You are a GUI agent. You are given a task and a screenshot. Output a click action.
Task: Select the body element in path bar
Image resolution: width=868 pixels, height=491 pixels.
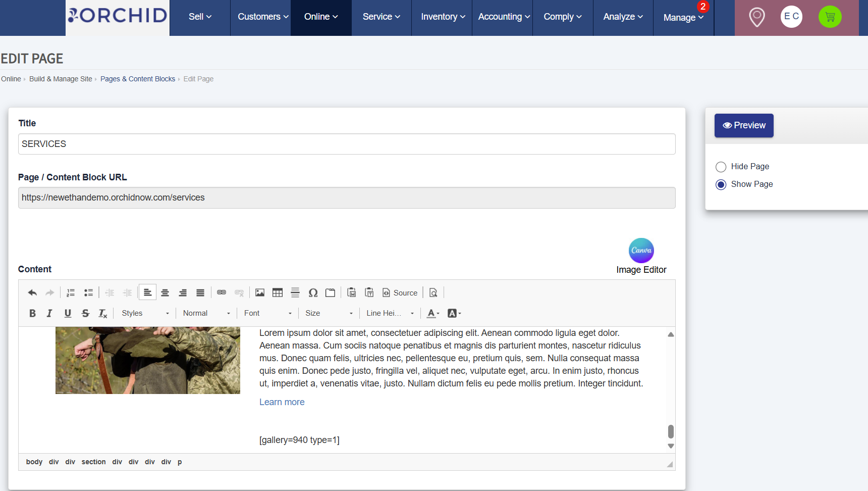34,462
